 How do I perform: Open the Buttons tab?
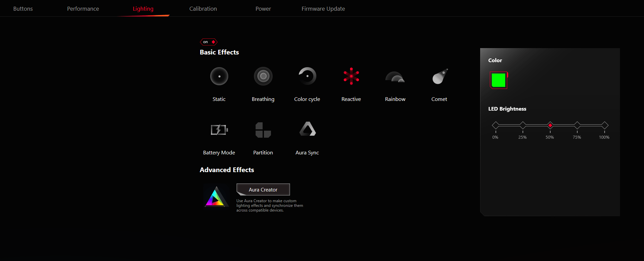click(x=23, y=9)
